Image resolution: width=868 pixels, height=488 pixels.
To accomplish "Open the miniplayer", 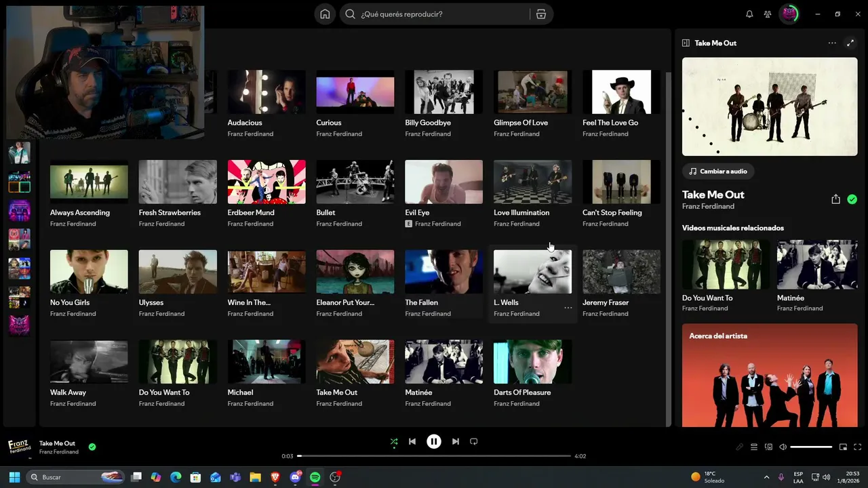I will click(x=843, y=447).
